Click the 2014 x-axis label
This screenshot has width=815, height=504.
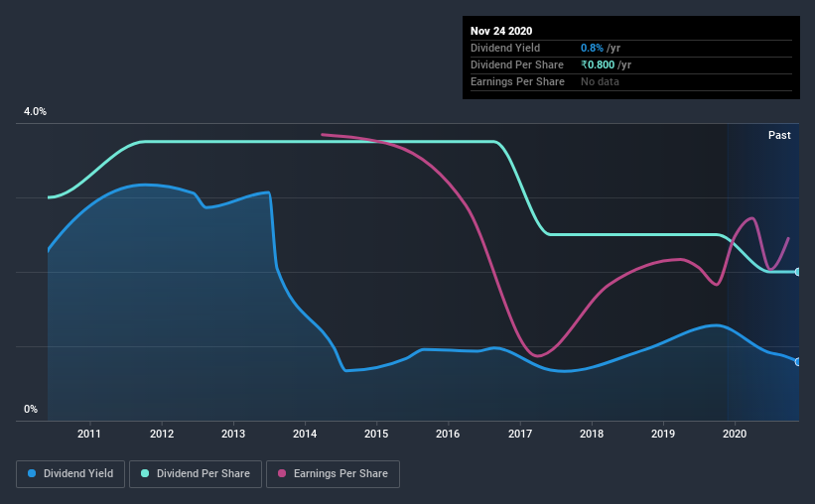(305, 434)
